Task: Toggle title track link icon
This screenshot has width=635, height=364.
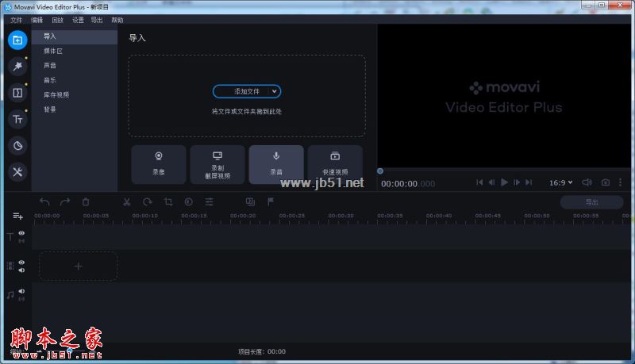Action: tap(21, 240)
